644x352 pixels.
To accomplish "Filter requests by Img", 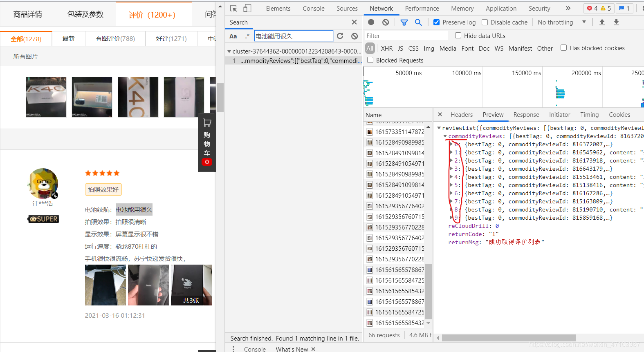I will (x=429, y=48).
